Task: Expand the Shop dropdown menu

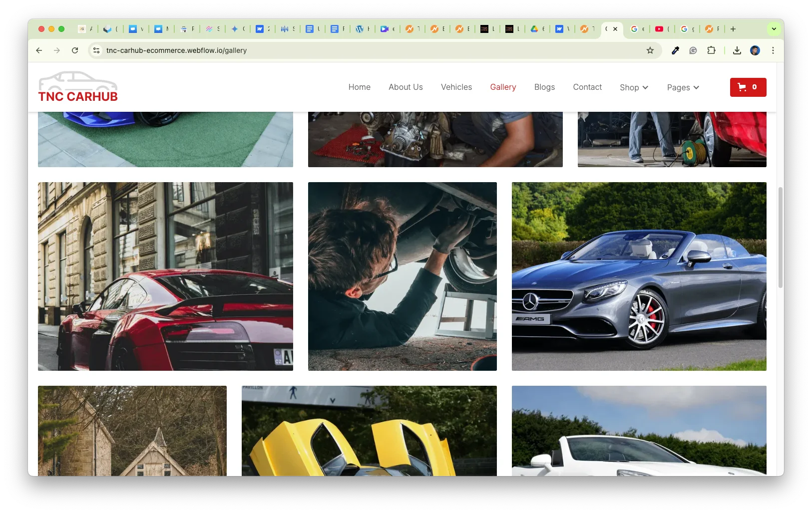Action: [634, 87]
